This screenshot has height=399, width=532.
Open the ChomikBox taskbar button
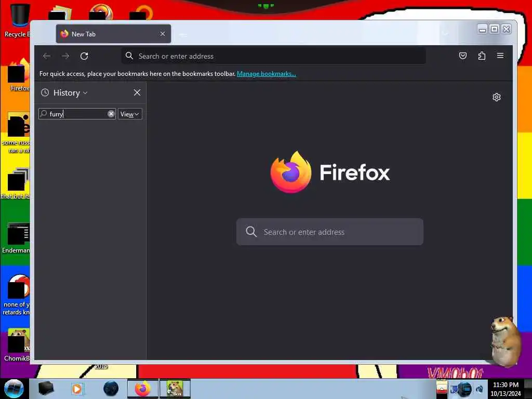click(x=175, y=389)
